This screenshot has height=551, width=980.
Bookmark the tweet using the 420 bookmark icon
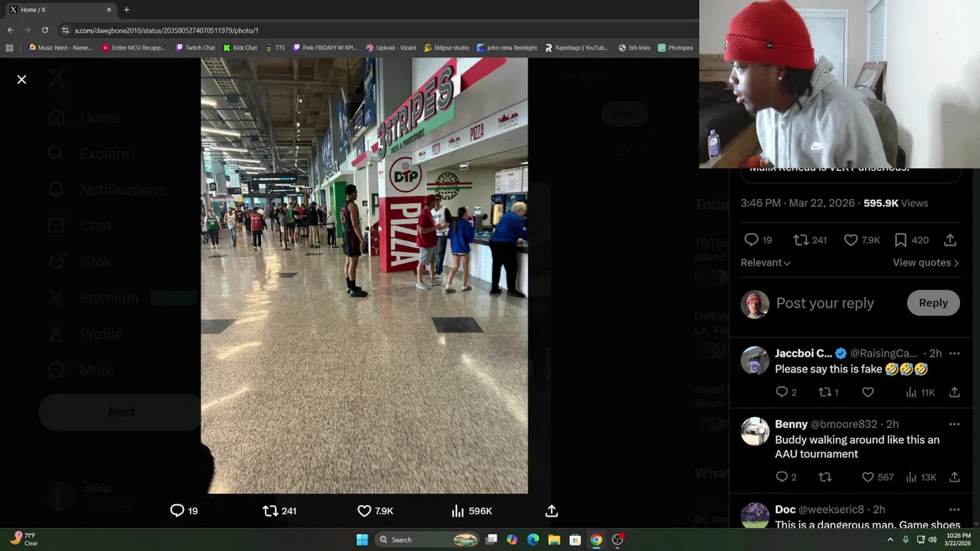coord(900,240)
